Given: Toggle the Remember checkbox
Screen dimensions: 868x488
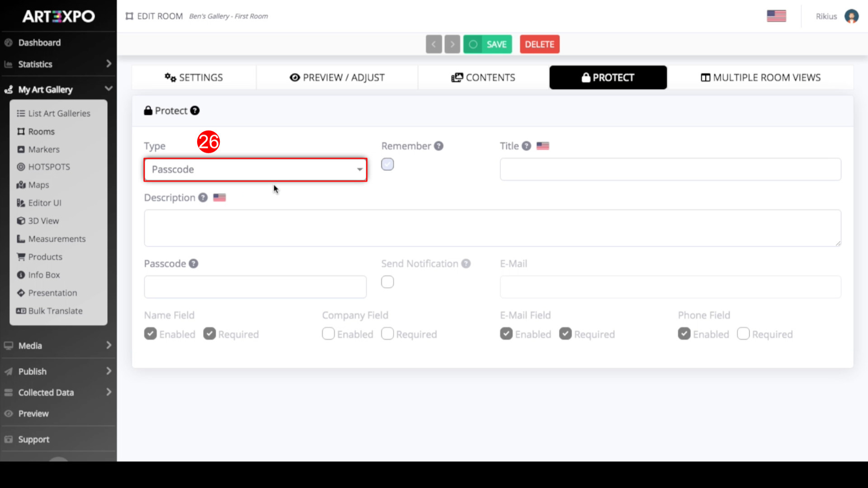Looking at the screenshot, I should (387, 164).
